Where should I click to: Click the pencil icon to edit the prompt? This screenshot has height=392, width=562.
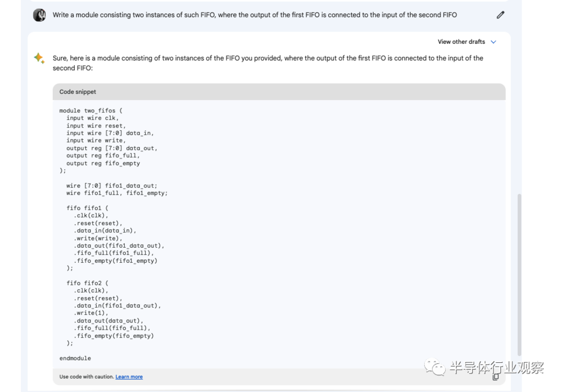click(x=500, y=15)
